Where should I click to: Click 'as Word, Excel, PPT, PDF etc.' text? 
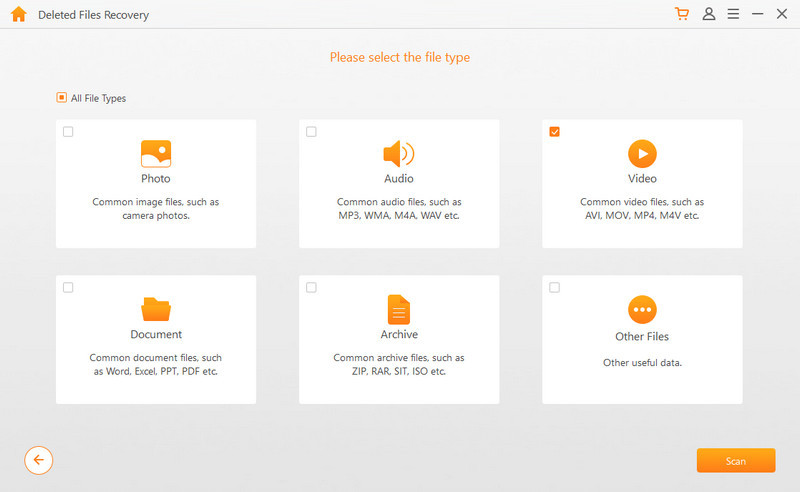point(156,371)
